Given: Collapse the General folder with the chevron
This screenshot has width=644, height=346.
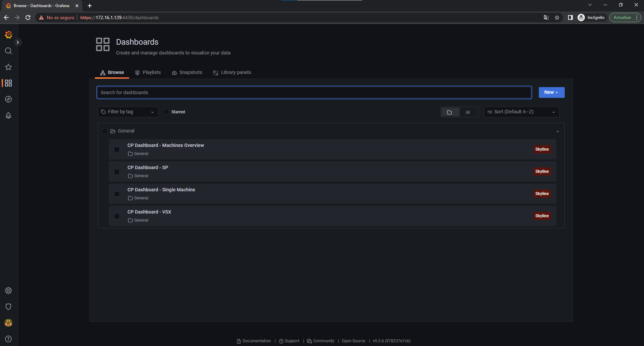Looking at the screenshot, I should coord(558,131).
